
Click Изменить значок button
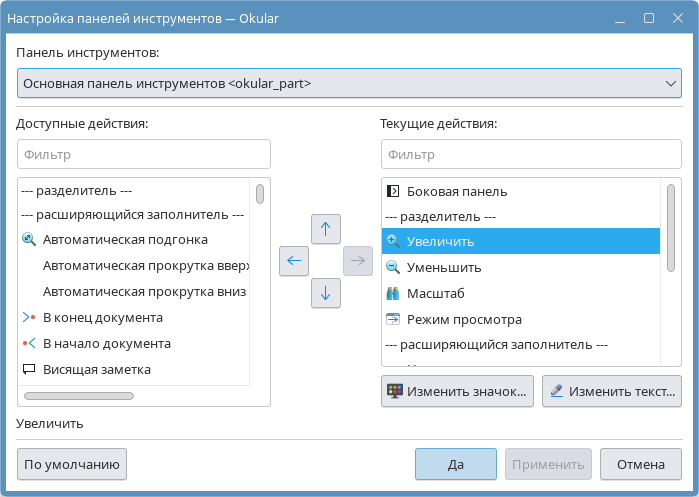pos(457,391)
